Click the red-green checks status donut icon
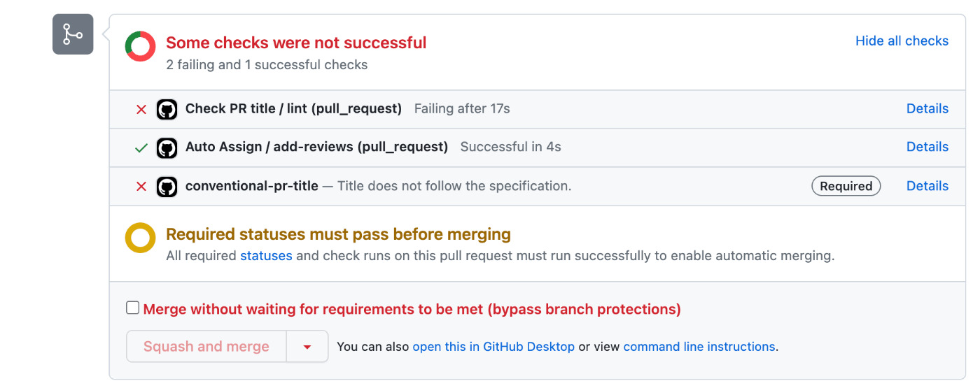Viewport: 980px width, 388px height. point(140,46)
